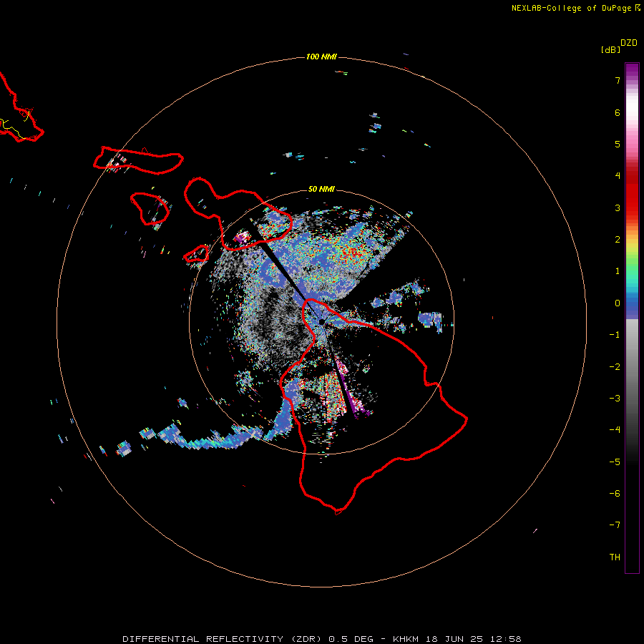Screen dimensions: 644x644
Task: Click the -7 value on color scale
Action: click(615, 525)
